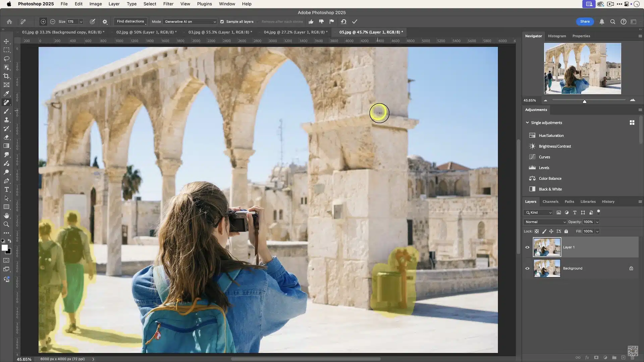Open the Select menu
The width and height of the screenshot is (644, 362).
tap(150, 4)
